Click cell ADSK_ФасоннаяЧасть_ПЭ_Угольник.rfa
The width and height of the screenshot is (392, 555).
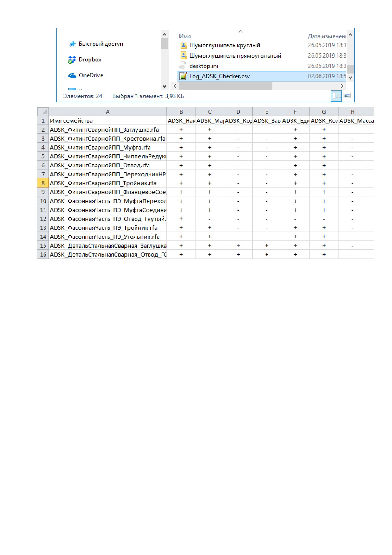tap(108, 237)
